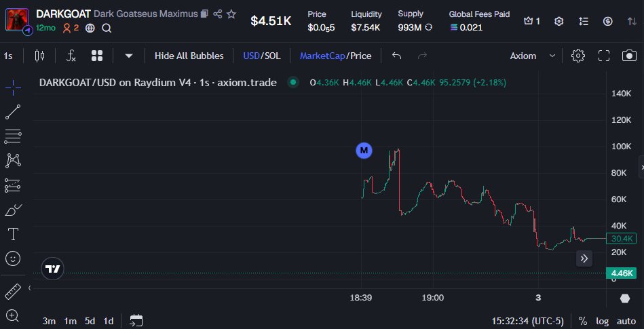Select the text annotation tool
The width and height of the screenshot is (644, 329).
click(x=13, y=234)
